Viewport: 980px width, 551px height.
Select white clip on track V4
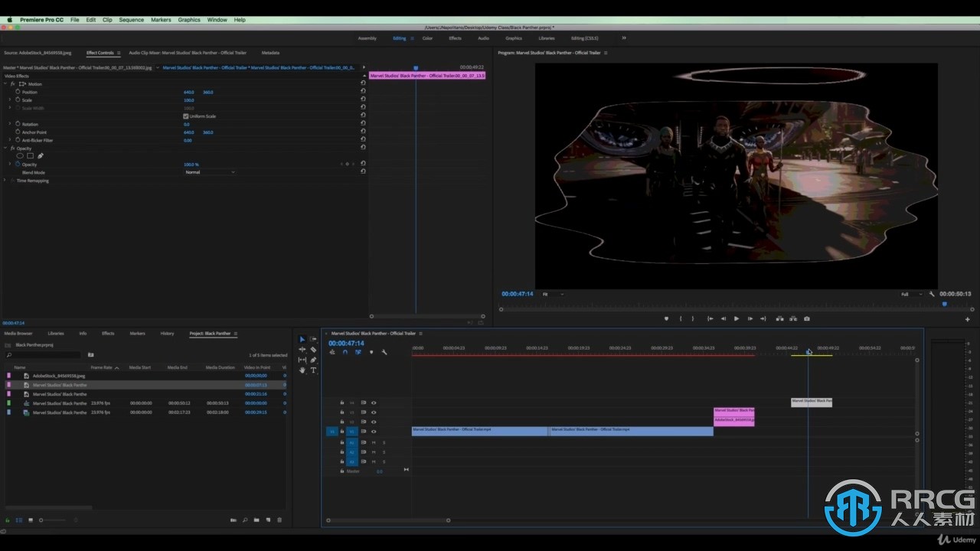click(x=812, y=402)
